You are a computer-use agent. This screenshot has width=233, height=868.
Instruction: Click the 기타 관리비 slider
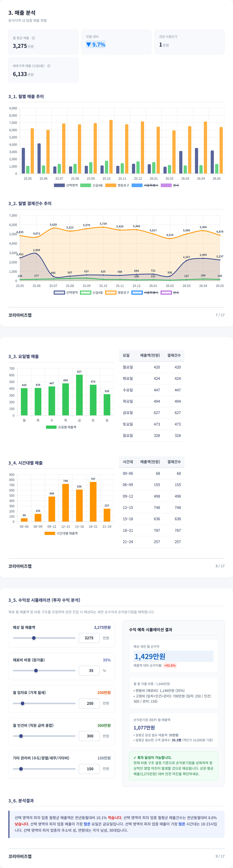click(x=44, y=769)
